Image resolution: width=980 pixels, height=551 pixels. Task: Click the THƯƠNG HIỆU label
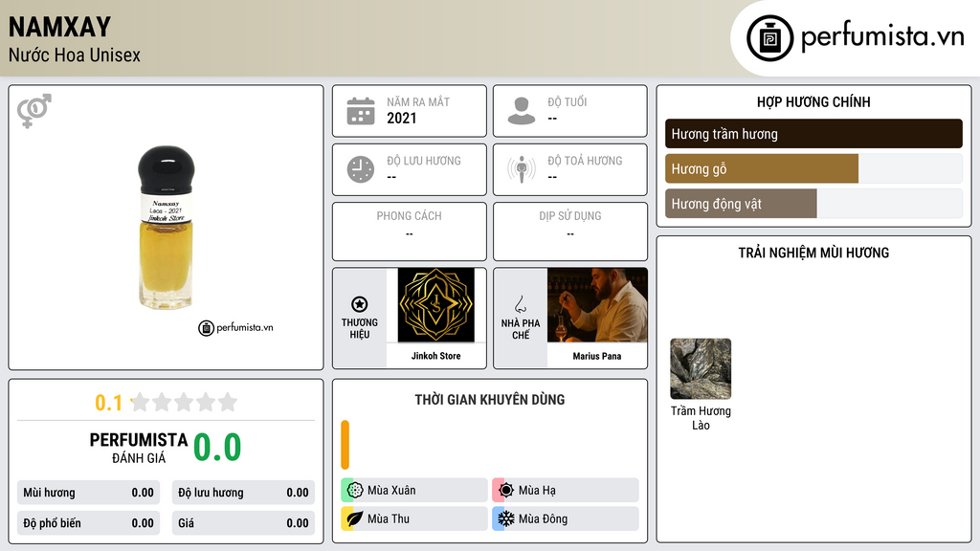tap(360, 329)
